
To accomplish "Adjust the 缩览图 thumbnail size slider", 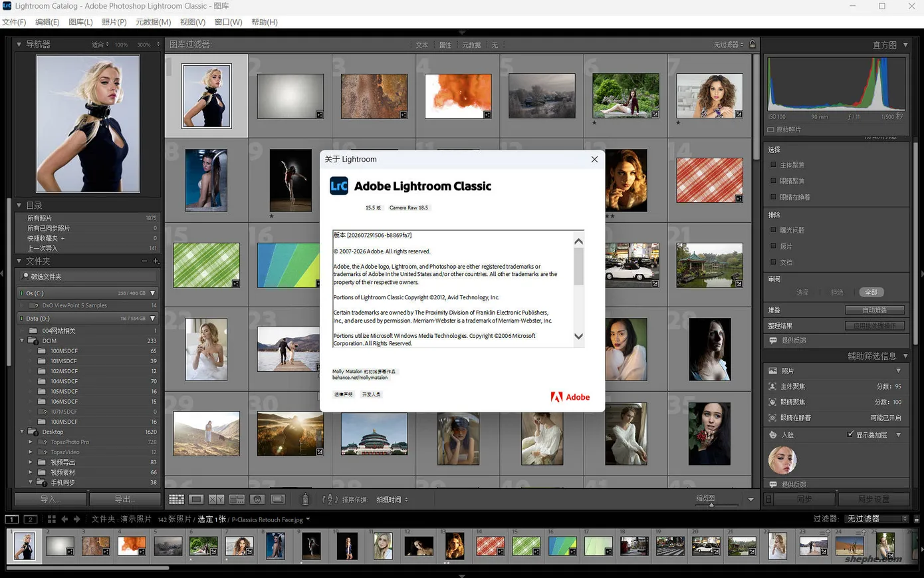I will [711, 505].
